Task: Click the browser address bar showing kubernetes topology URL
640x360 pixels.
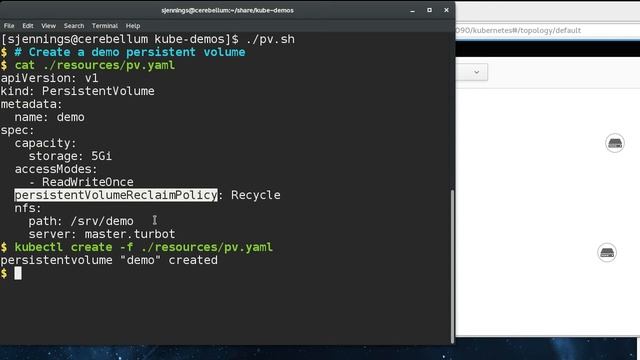Action: coord(547,30)
